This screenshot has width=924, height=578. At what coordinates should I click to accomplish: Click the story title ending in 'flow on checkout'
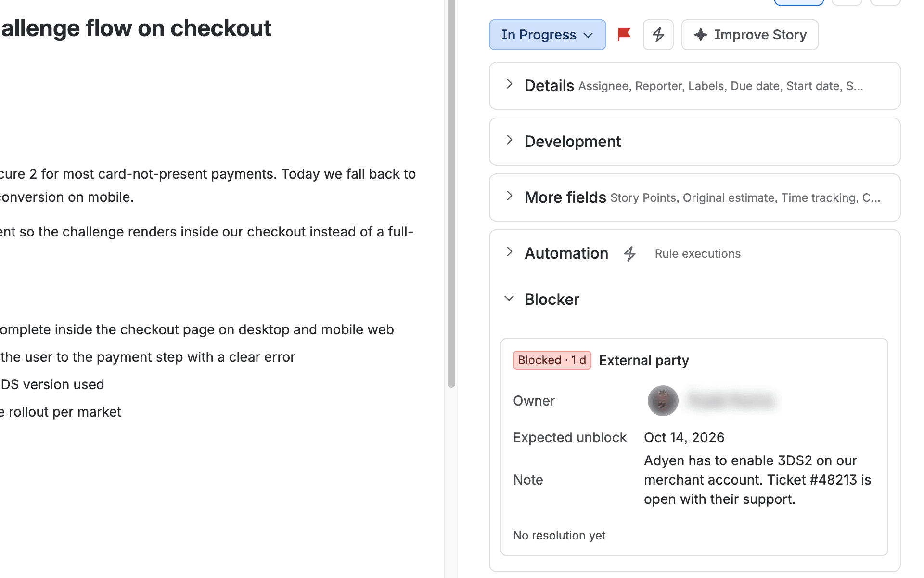point(136,28)
